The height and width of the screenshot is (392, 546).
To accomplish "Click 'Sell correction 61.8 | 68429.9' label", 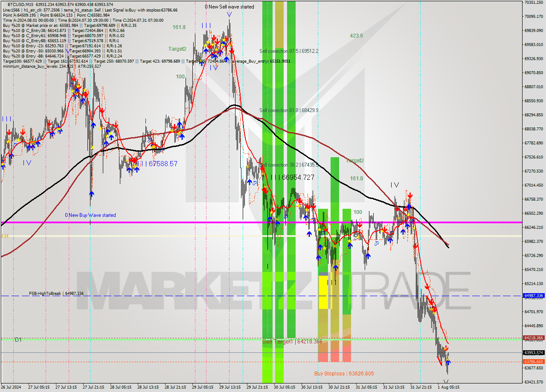I will tap(289, 110).
